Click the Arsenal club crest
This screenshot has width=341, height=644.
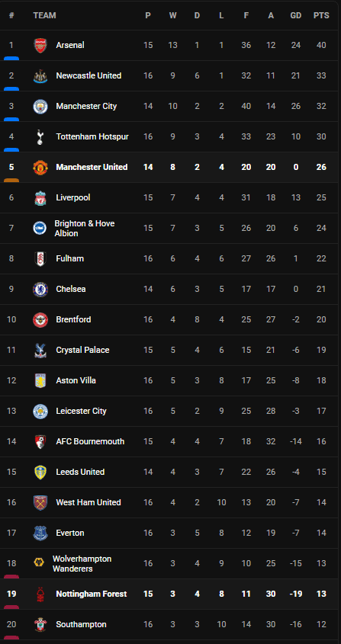pyautogui.click(x=40, y=45)
